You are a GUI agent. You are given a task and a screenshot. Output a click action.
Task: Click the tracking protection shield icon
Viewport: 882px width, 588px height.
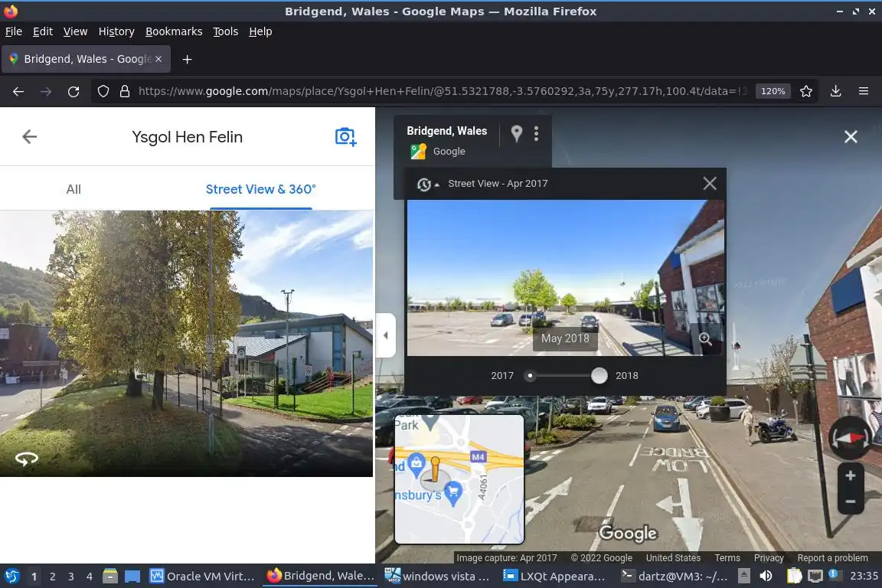point(103,91)
